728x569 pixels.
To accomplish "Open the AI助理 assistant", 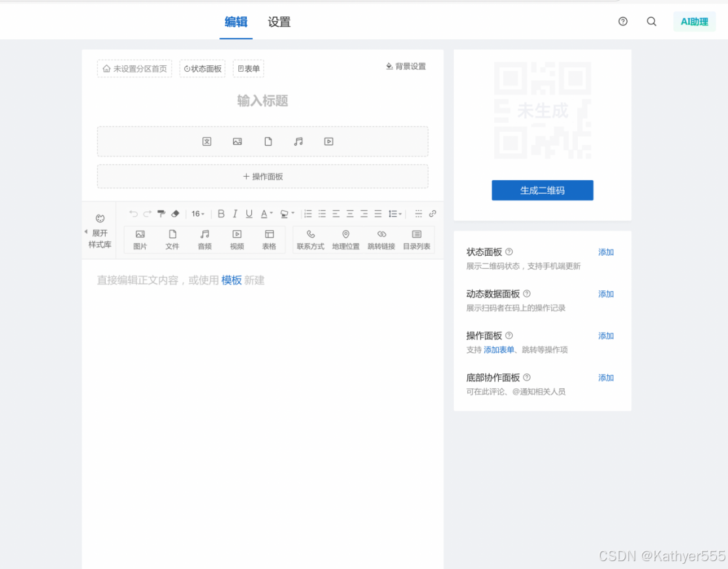I will tap(694, 22).
